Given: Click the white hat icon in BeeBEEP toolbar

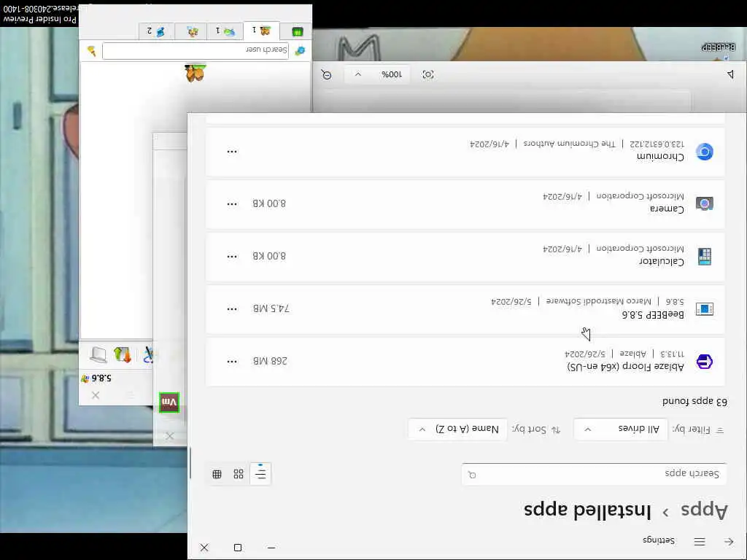Looking at the screenshot, I should 98,354.
